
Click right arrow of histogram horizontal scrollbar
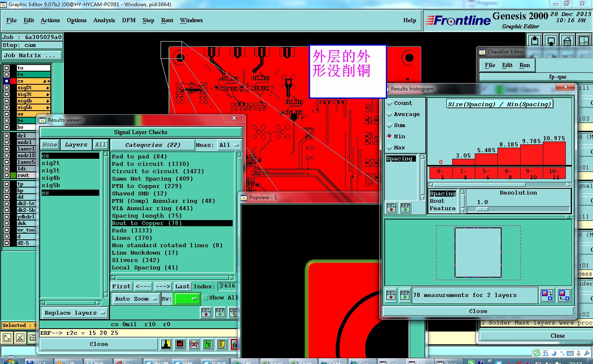(x=568, y=185)
